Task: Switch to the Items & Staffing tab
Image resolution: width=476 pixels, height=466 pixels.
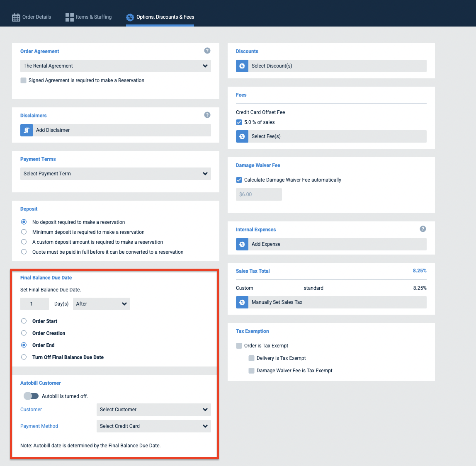Action: [88, 17]
